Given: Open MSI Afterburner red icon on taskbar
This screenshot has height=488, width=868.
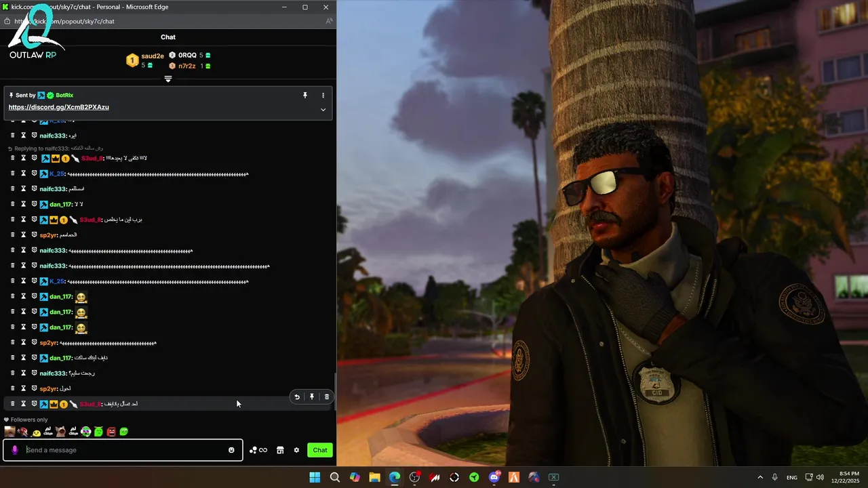Looking at the screenshot, I should (x=435, y=477).
